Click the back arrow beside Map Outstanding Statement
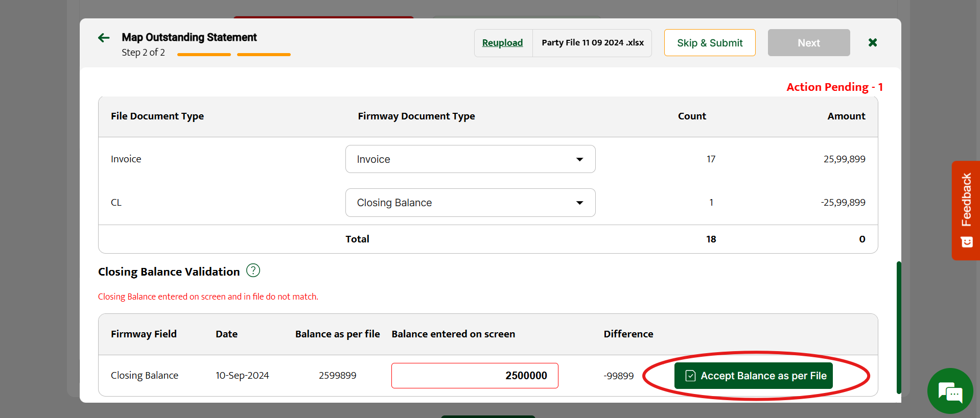This screenshot has width=980, height=418. pyautogui.click(x=104, y=38)
